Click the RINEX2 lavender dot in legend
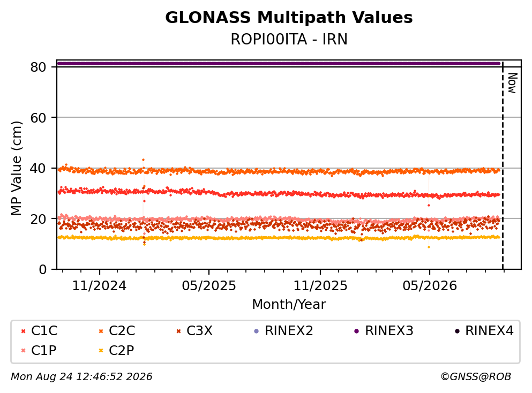This screenshot has width=532, height=393. (257, 331)
